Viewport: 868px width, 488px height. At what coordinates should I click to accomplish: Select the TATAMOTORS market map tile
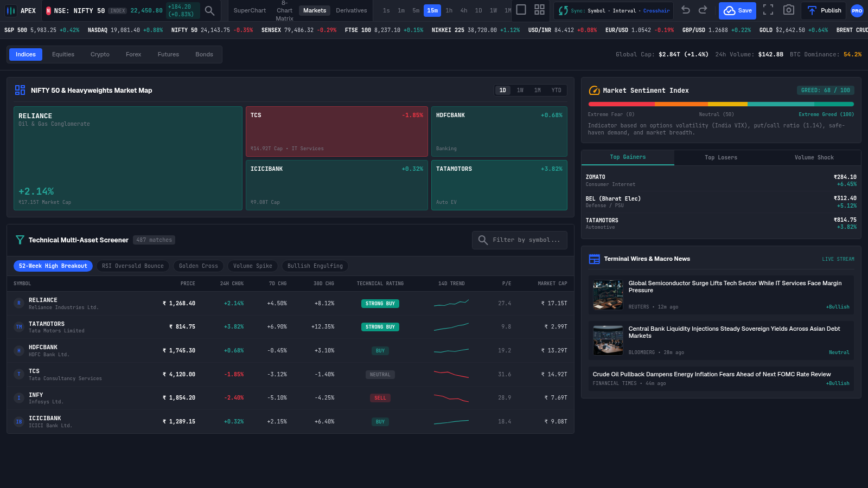click(499, 185)
